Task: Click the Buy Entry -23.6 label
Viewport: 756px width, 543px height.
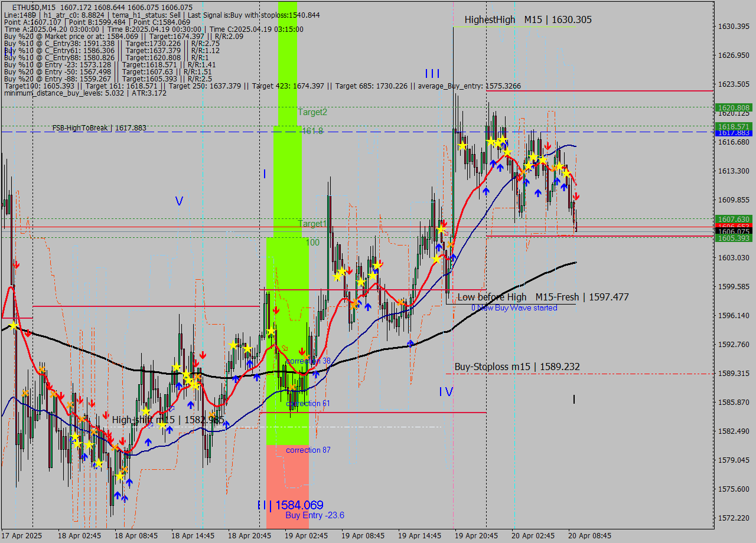Action: click(x=315, y=515)
